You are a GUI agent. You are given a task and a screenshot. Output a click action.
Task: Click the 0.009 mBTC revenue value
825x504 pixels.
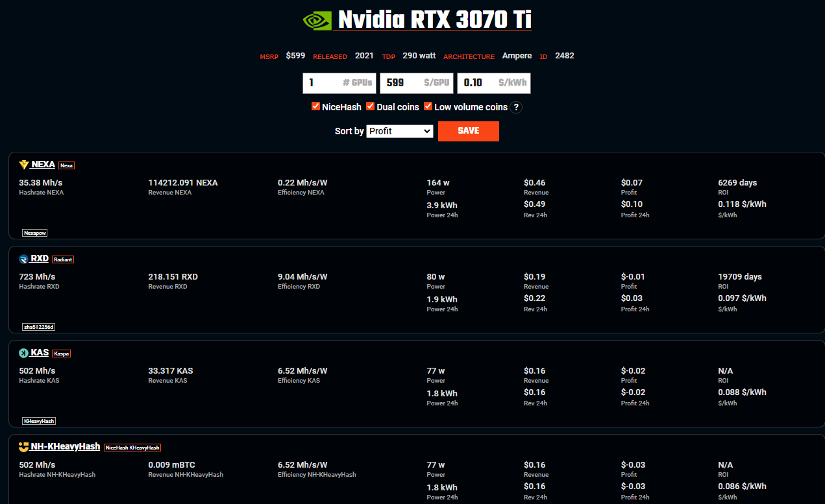[x=172, y=465]
